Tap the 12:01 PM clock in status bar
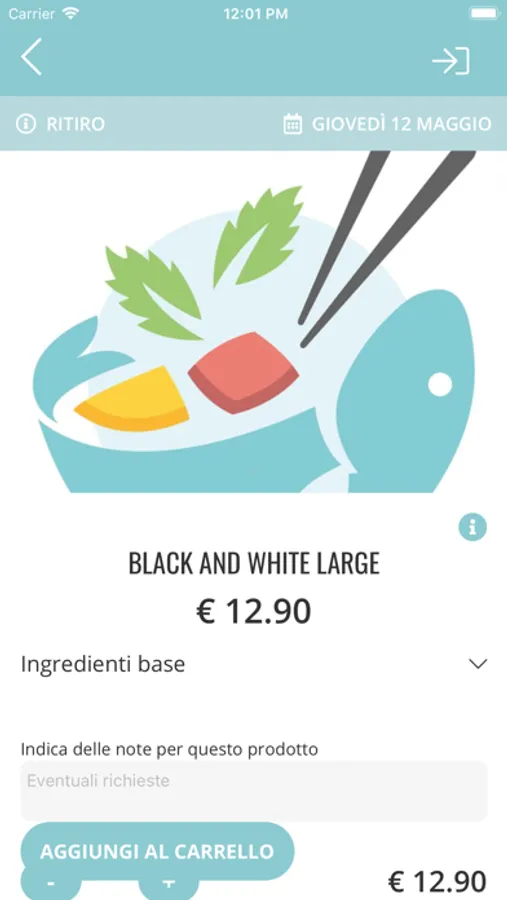Image resolution: width=507 pixels, height=900 pixels. (256, 14)
